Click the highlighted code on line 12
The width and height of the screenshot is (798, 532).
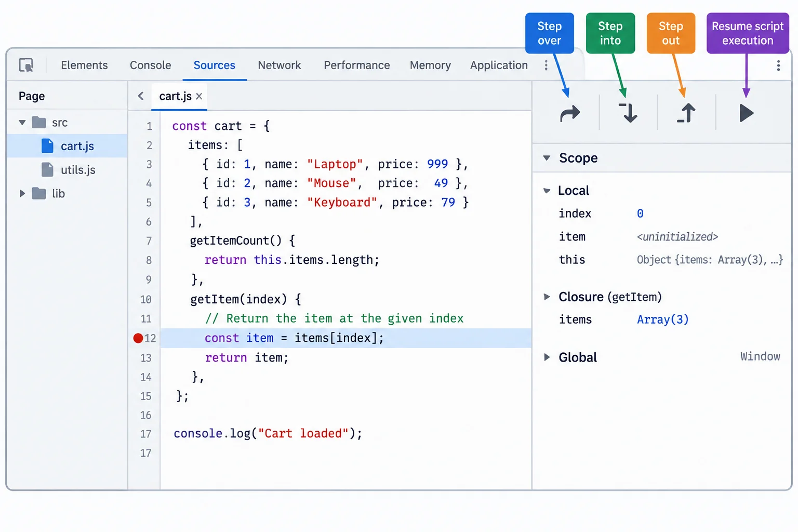(x=294, y=338)
